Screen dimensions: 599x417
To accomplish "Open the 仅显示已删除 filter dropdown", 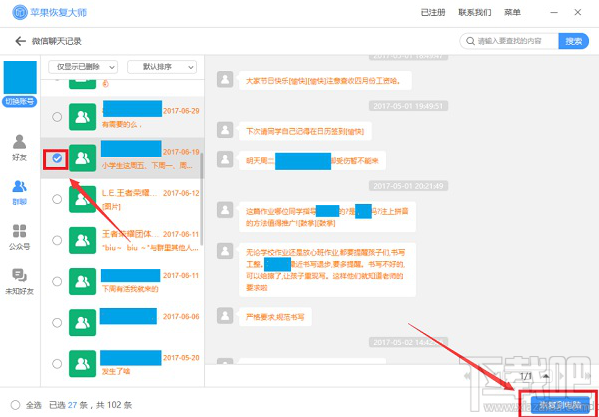I will [83, 67].
